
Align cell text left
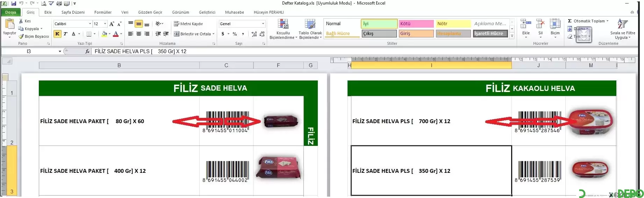click(x=130, y=34)
